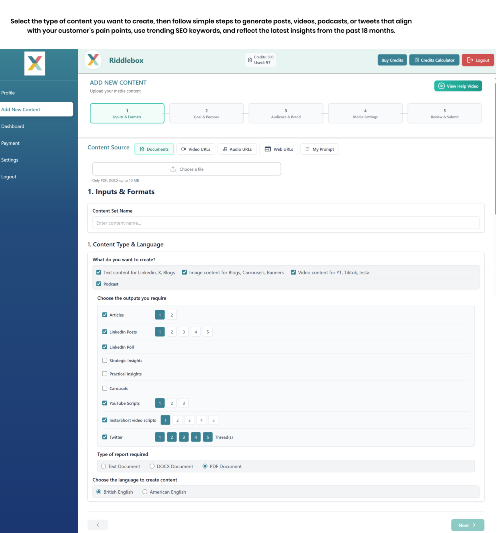Enable the Practical Insights checkbox
The height and width of the screenshot is (533, 500).
pos(105,374)
